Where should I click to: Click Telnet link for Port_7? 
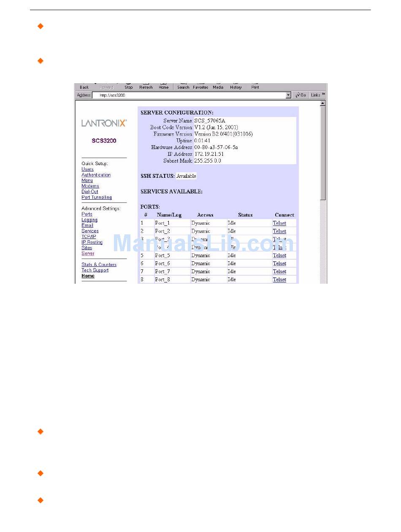(279, 271)
